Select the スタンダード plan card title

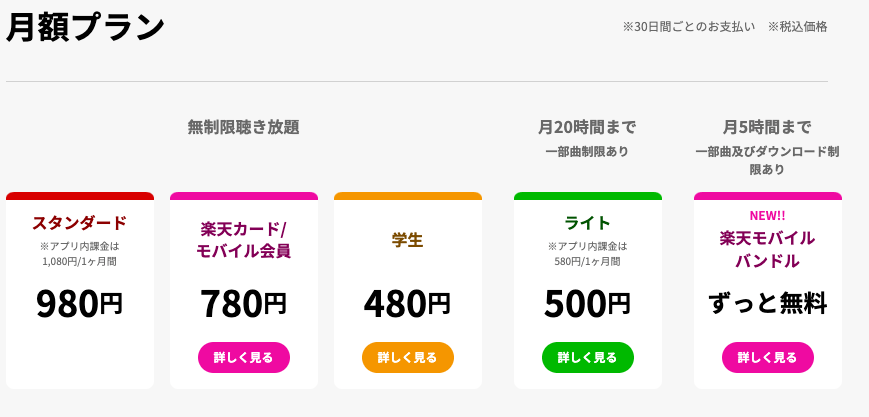(x=80, y=223)
